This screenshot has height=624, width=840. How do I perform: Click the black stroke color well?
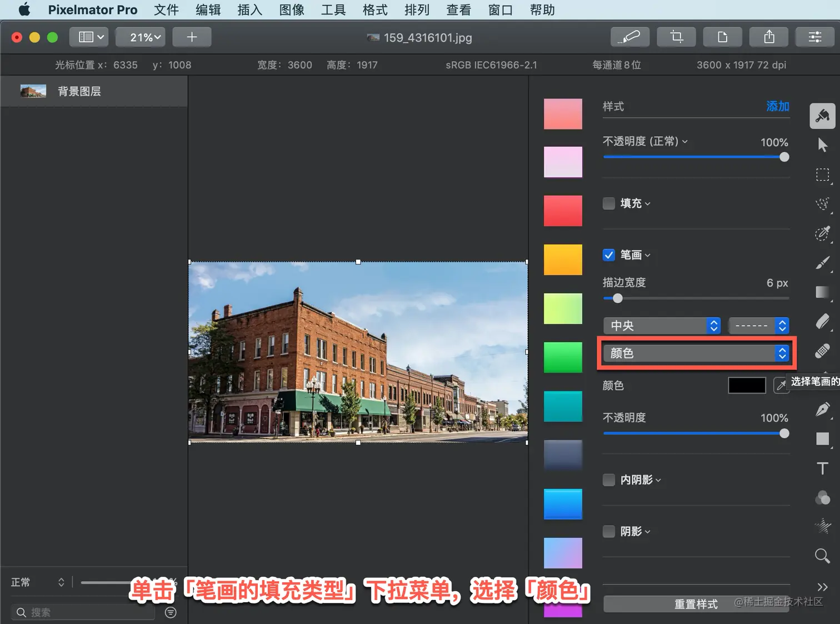pyautogui.click(x=747, y=385)
